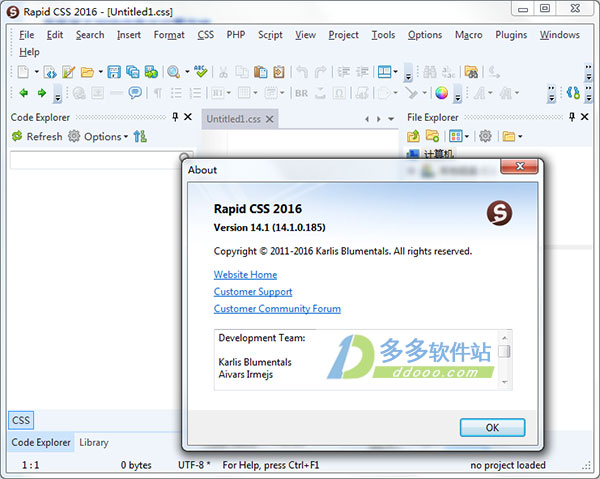This screenshot has width=600, height=479.
Task: Click OK in the About dialog
Action: pos(492,427)
